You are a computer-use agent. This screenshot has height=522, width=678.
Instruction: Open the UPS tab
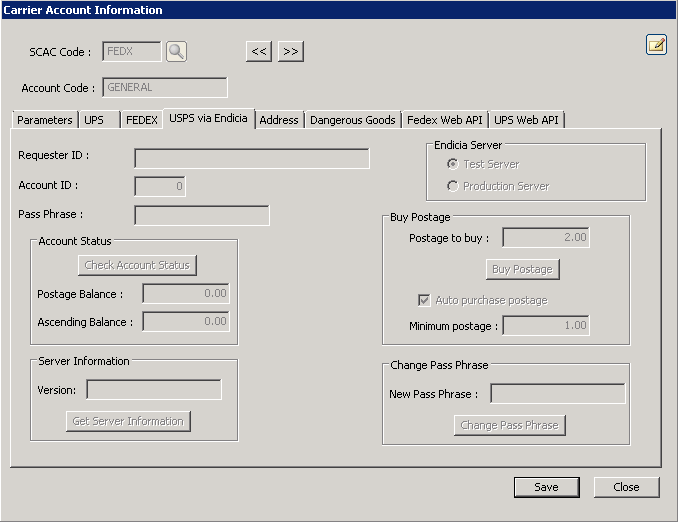pos(94,120)
